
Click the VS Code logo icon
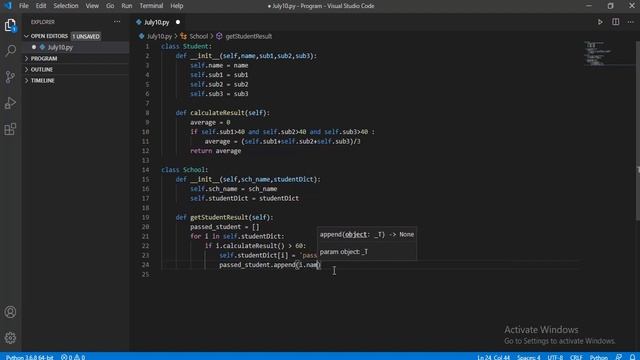pyautogui.click(x=8, y=6)
